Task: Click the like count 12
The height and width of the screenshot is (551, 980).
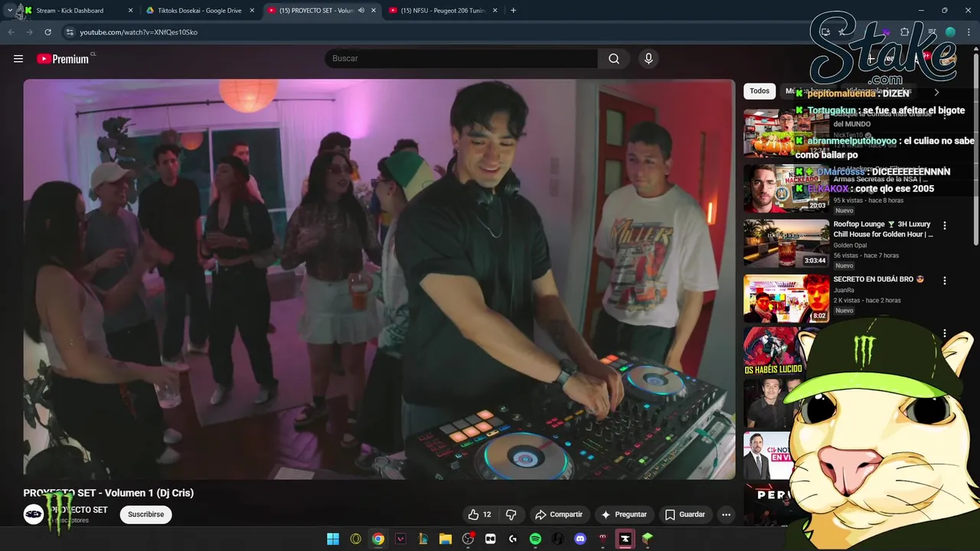Action: [x=487, y=514]
